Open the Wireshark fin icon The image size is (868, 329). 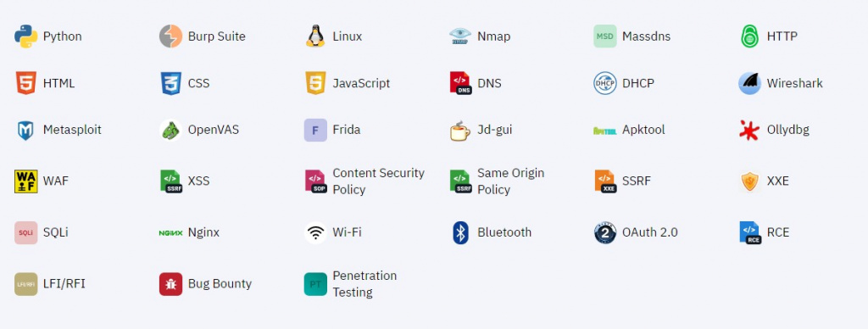click(x=749, y=84)
